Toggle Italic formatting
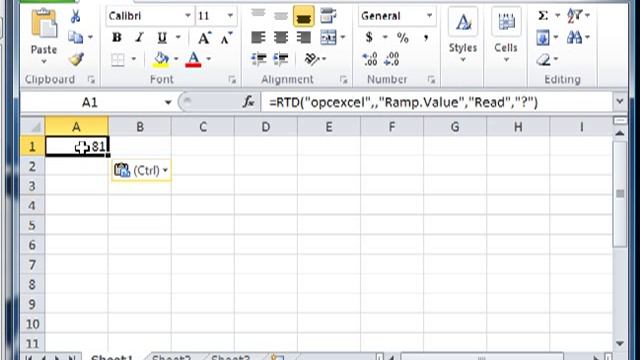The height and width of the screenshot is (360, 640). click(x=139, y=38)
